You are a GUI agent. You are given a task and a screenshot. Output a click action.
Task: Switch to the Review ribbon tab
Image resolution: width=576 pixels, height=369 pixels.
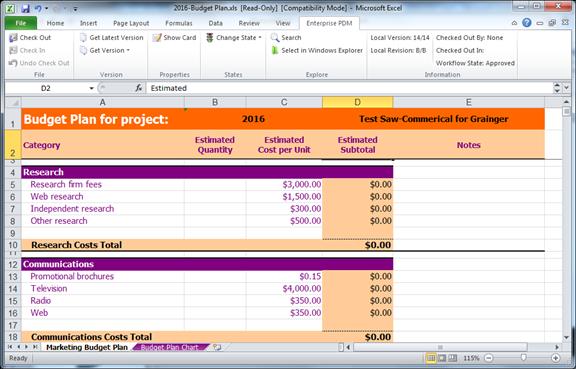[x=249, y=23]
